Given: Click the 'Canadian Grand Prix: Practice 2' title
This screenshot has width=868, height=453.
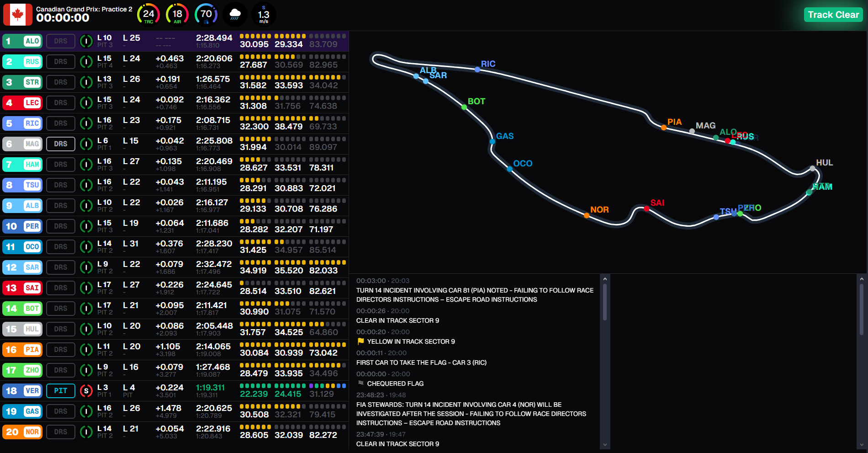Looking at the screenshot, I should [84, 9].
